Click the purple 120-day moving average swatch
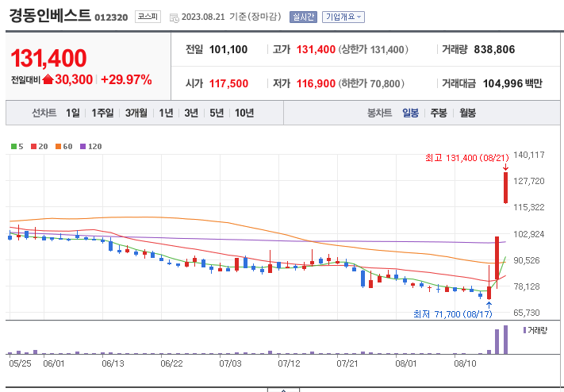Viewport: 564px width, 392px height. pos(82,147)
